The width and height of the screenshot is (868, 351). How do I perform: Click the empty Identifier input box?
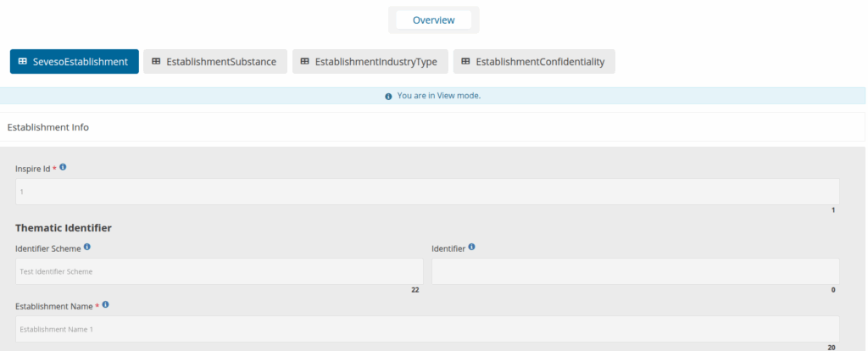(635, 271)
